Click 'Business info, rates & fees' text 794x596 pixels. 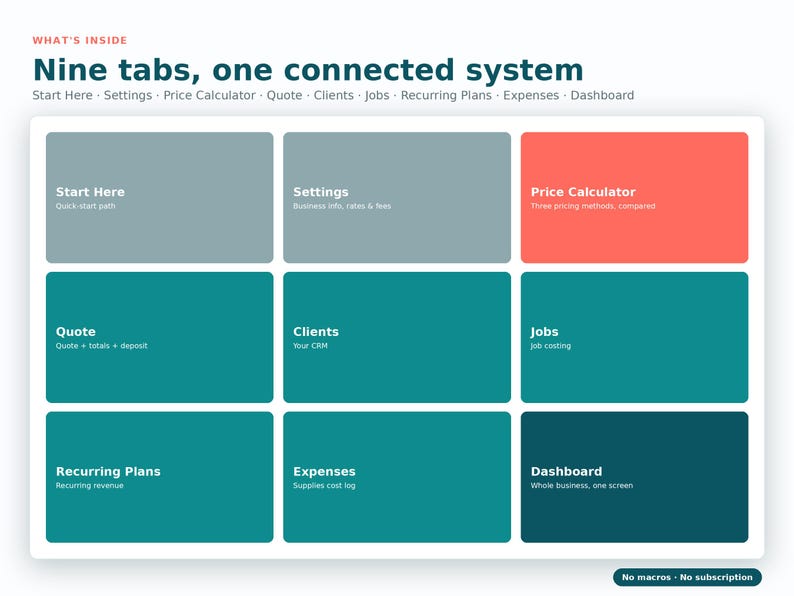[342, 206]
